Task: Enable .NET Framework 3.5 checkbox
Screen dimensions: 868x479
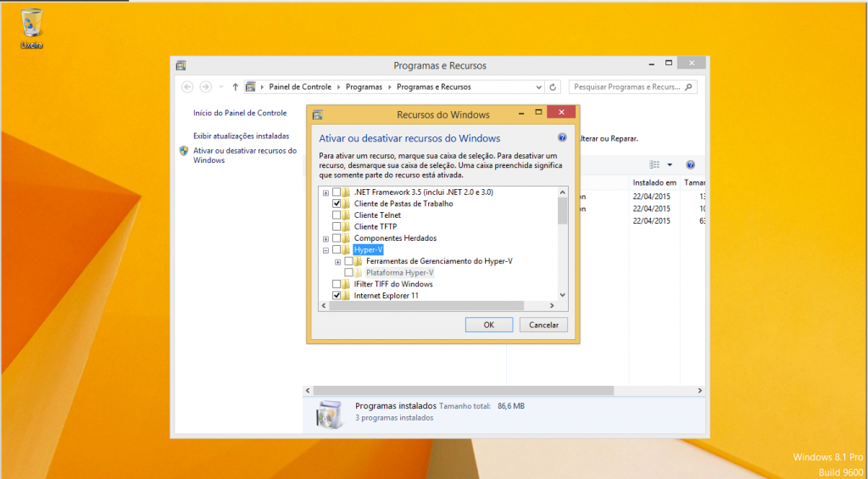Action: coord(337,192)
